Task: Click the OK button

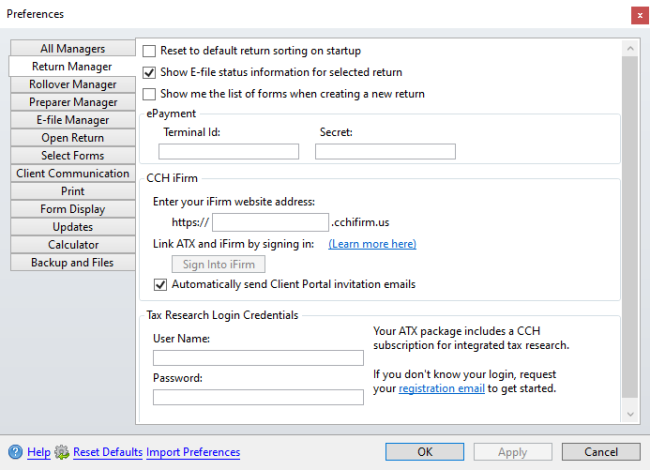Action: pyautogui.click(x=424, y=452)
